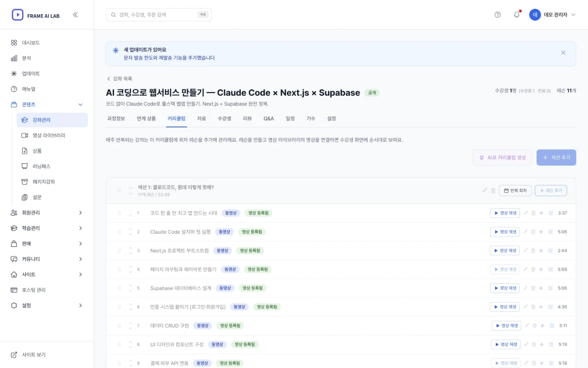Open the help question-mark icon in header
The image size is (588, 368).
click(498, 15)
